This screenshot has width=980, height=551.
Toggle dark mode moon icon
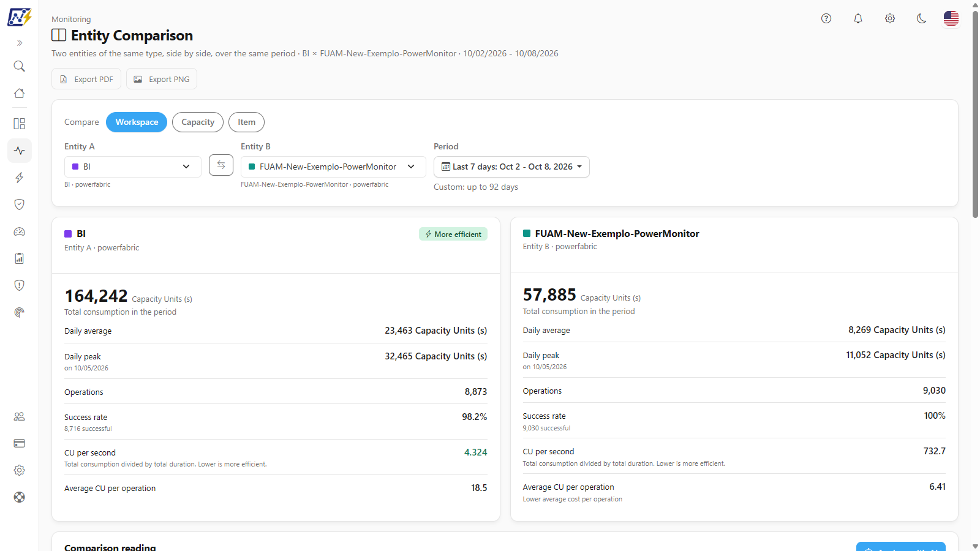click(921, 18)
